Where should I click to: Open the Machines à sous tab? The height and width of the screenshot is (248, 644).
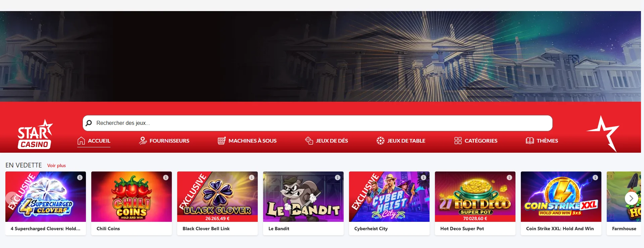coord(247,141)
